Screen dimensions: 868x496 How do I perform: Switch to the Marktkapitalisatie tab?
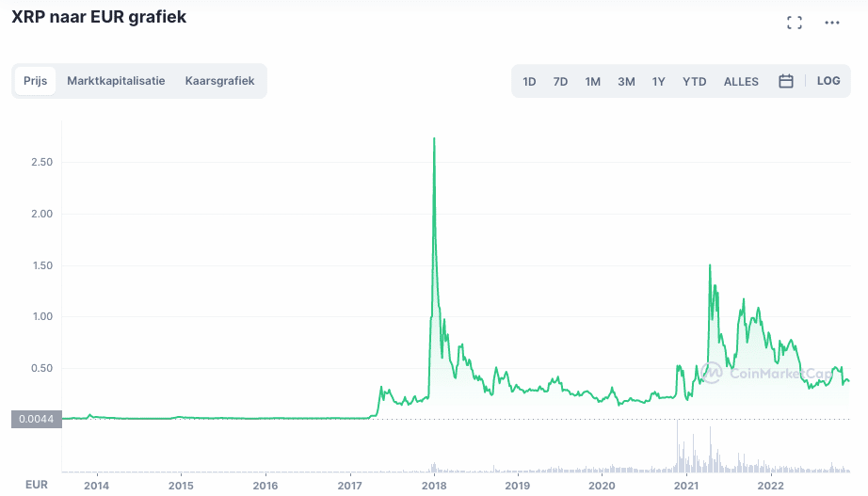click(x=116, y=81)
